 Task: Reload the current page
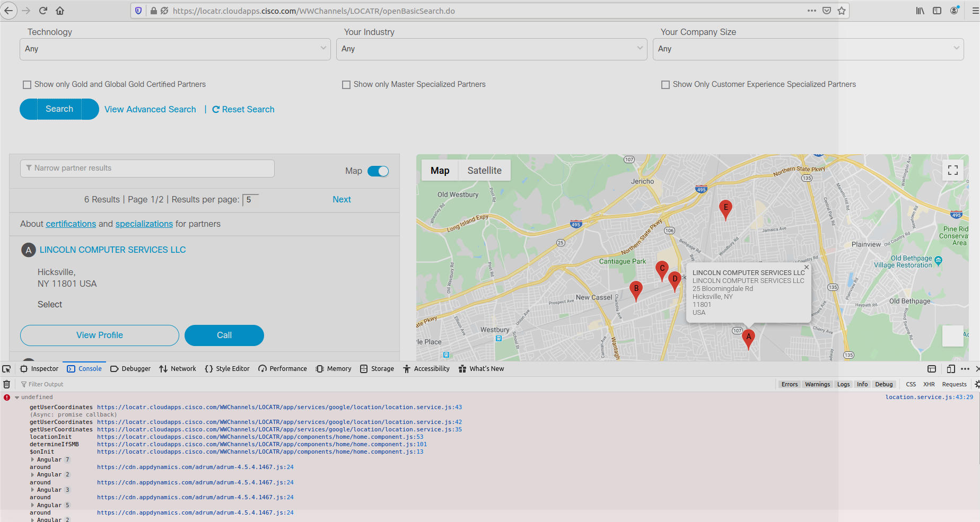coord(43,10)
